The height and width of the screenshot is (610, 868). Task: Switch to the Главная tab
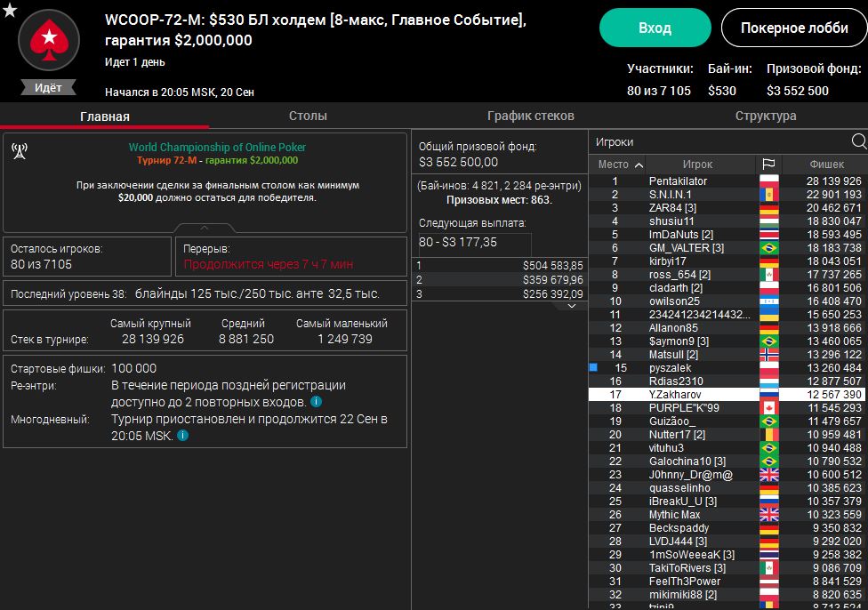[105, 116]
